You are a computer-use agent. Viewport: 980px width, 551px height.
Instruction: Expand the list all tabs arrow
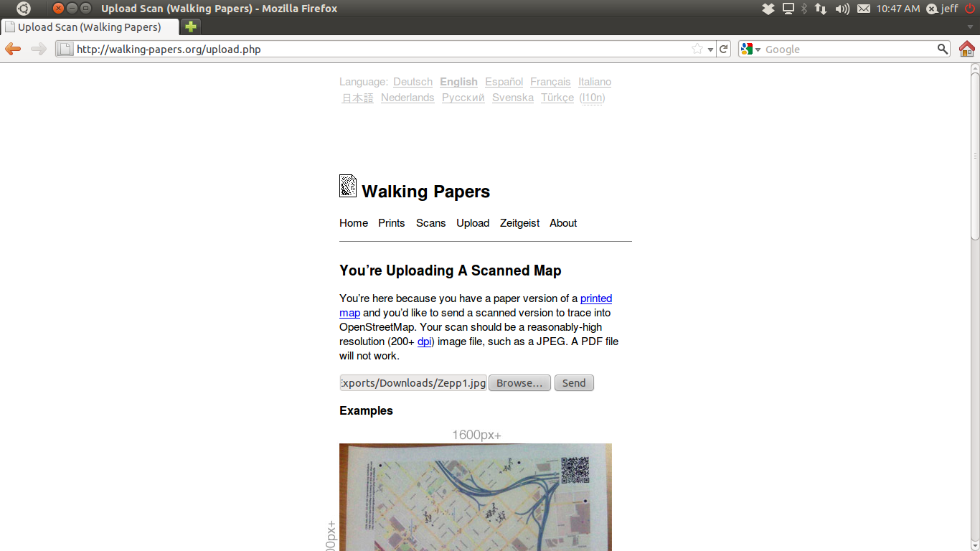tap(970, 27)
